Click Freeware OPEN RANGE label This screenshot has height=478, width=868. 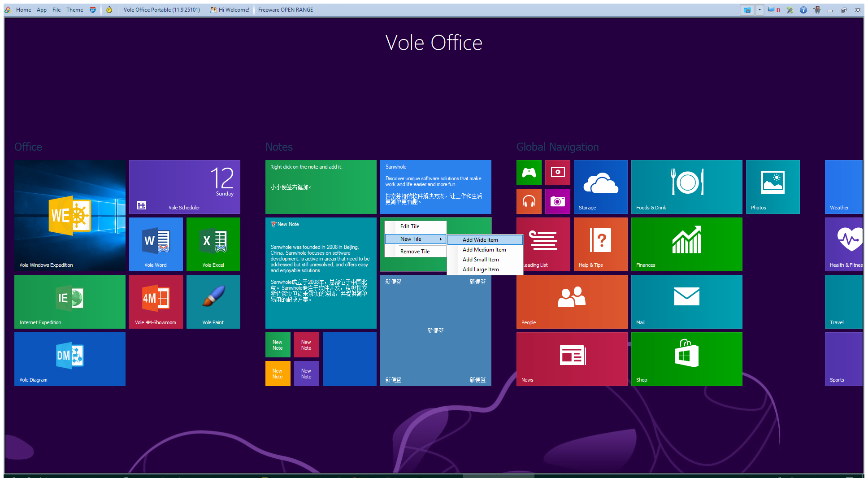[x=285, y=10]
